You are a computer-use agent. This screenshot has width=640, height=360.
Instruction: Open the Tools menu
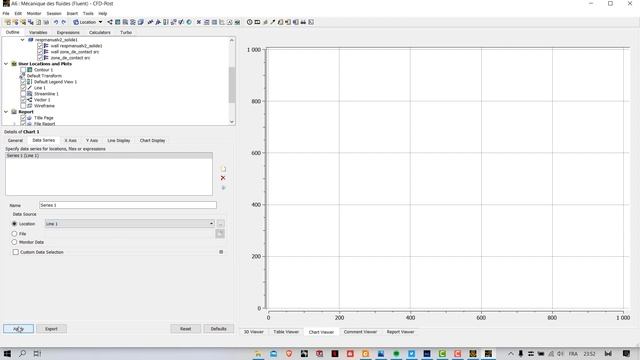pos(88,13)
